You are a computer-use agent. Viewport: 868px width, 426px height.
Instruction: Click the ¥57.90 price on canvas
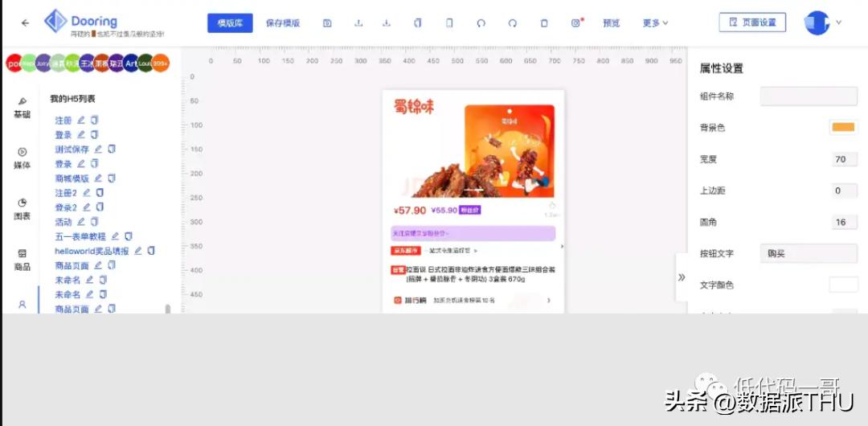pyautogui.click(x=410, y=211)
